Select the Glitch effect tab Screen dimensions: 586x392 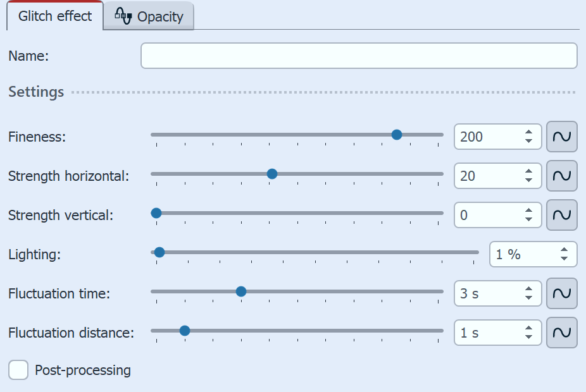[55, 16]
